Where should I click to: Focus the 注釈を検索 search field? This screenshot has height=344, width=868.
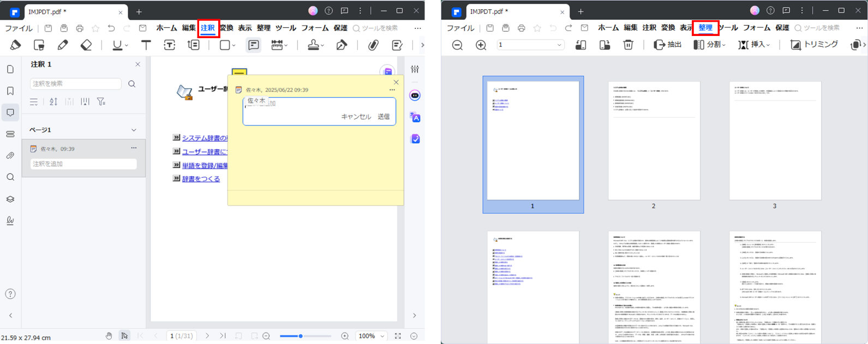point(76,83)
